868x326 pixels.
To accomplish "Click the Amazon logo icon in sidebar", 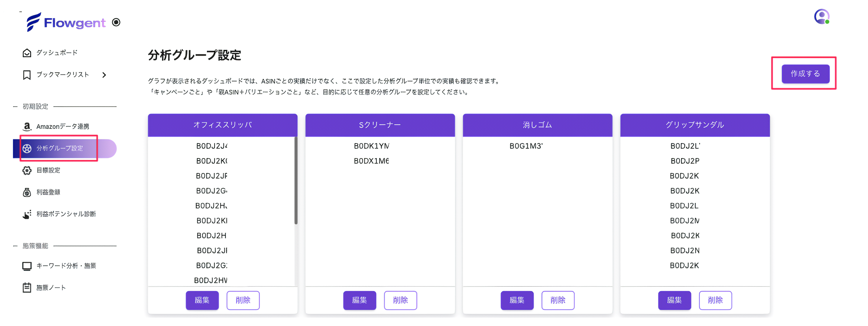I will [x=27, y=127].
